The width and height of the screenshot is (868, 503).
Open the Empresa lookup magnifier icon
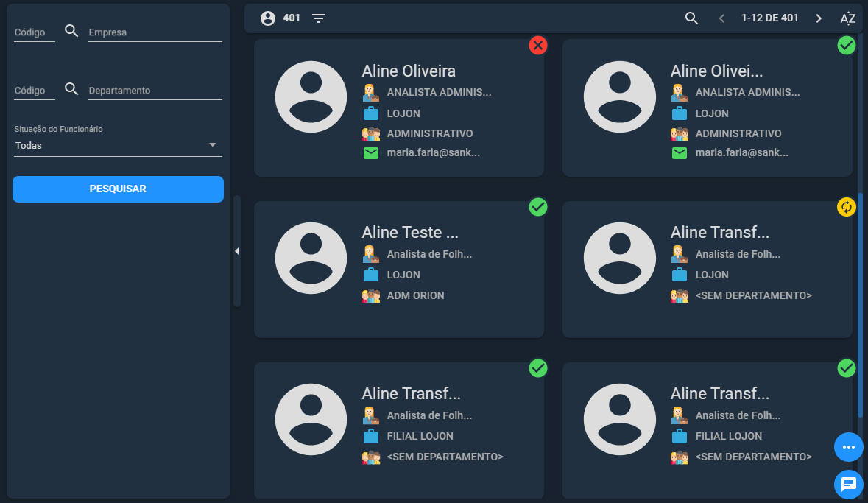(x=71, y=31)
